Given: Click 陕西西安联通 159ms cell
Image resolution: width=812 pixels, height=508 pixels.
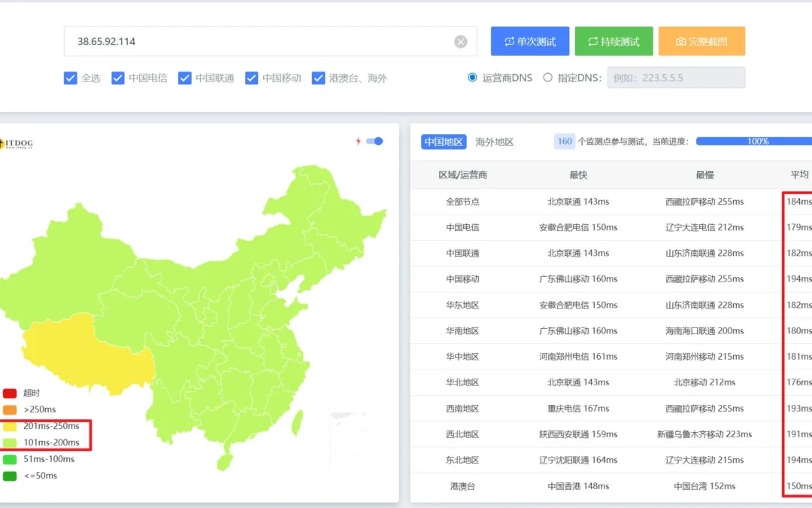Looking at the screenshot, I should point(578,434).
